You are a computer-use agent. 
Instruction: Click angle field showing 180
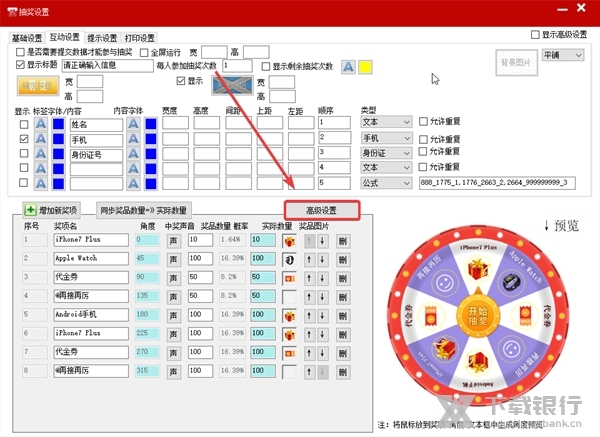pyautogui.click(x=147, y=315)
